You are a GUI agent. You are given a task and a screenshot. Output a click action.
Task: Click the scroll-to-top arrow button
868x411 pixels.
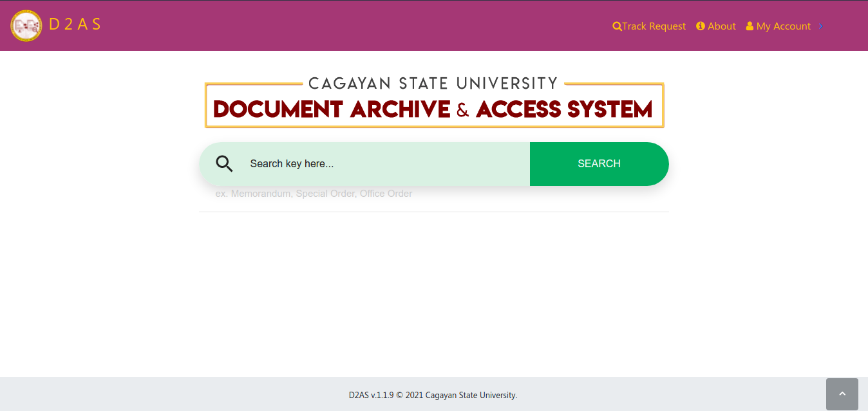(x=842, y=394)
